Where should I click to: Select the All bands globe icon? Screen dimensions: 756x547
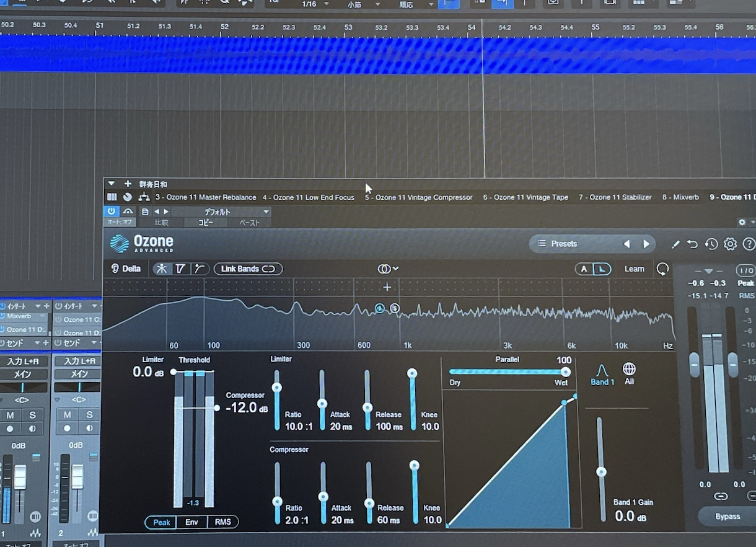click(629, 374)
